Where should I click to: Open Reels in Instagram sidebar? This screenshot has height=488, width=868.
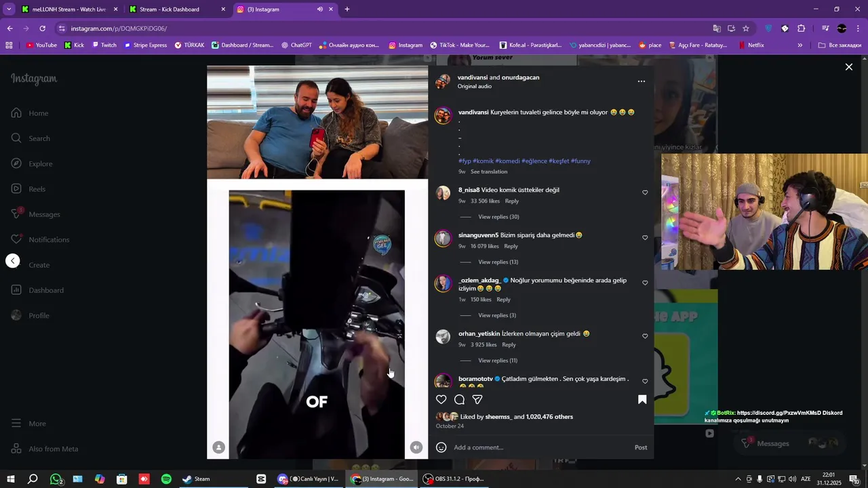click(28, 189)
